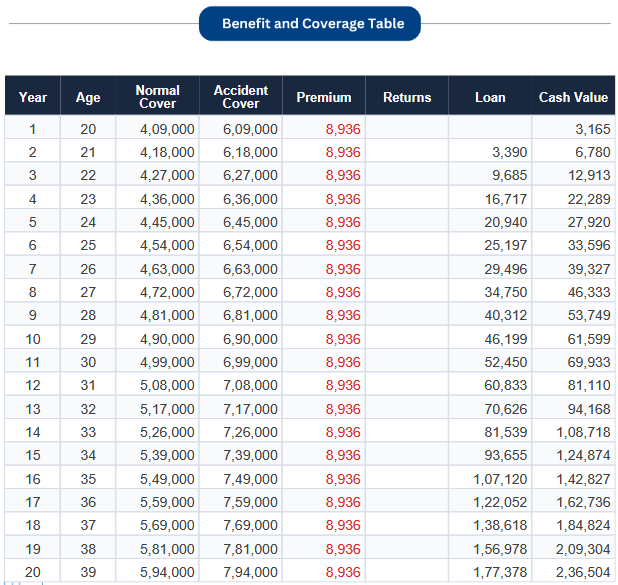
Task: Click the Normal Cover column header
Action: 157,97
